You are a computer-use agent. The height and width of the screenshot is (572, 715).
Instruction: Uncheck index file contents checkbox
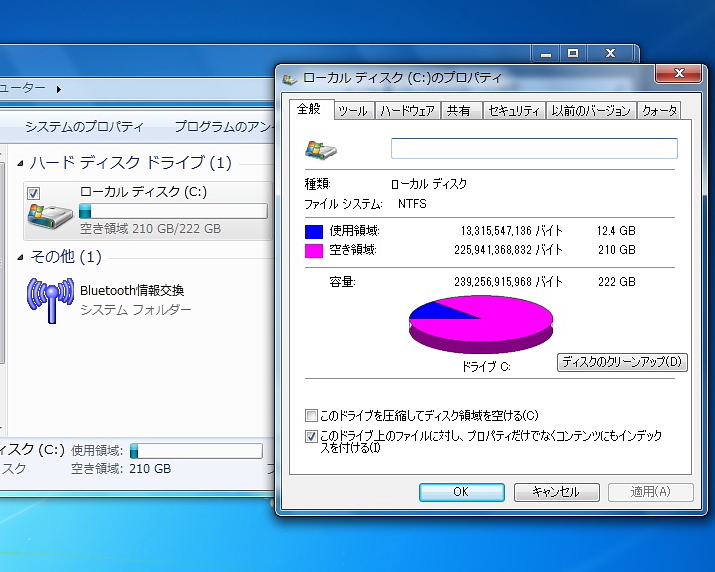point(311,437)
